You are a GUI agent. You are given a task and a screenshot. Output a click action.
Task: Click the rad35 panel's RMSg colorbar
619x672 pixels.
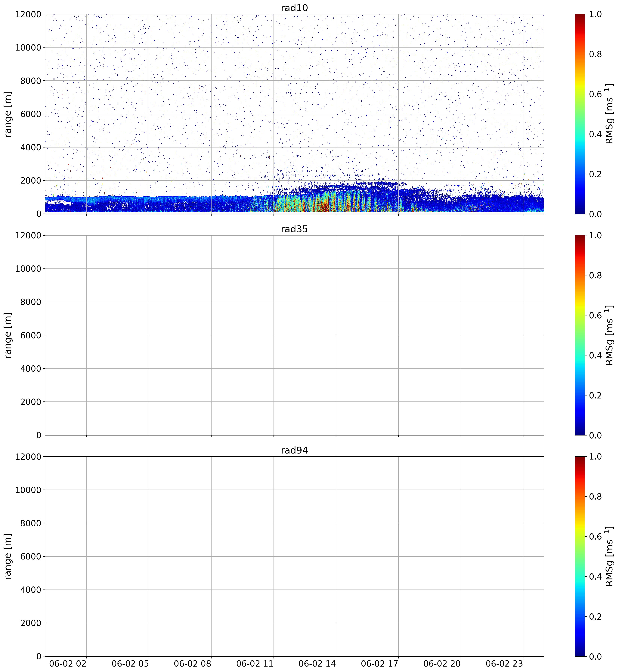(x=580, y=335)
